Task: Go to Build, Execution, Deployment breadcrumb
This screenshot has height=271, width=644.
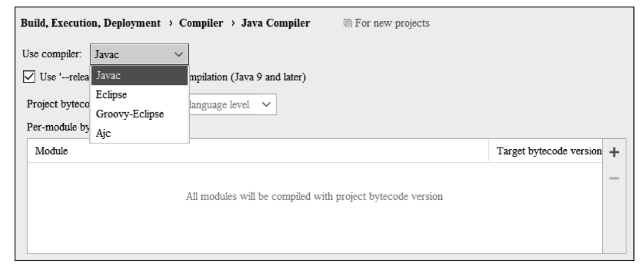Action: pyautogui.click(x=89, y=23)
